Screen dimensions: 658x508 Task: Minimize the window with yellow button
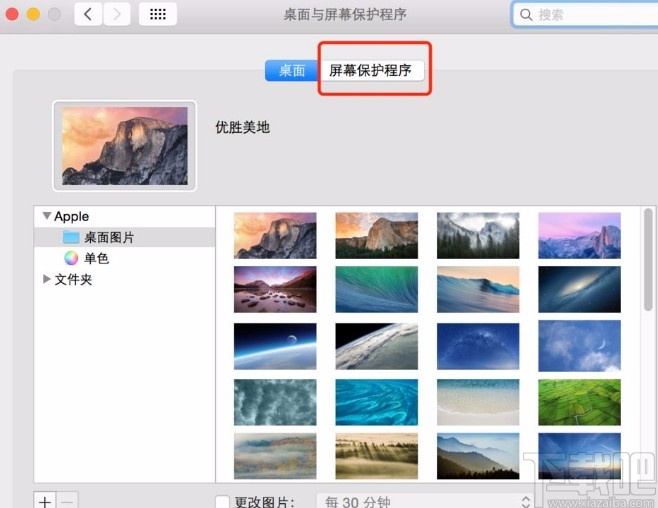click(34, 14)
